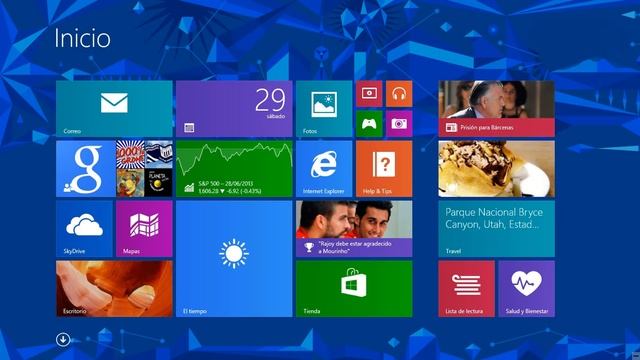Launch the Fotos tile
This screenshot has width=640, height=360.
(x=324, y=109)
